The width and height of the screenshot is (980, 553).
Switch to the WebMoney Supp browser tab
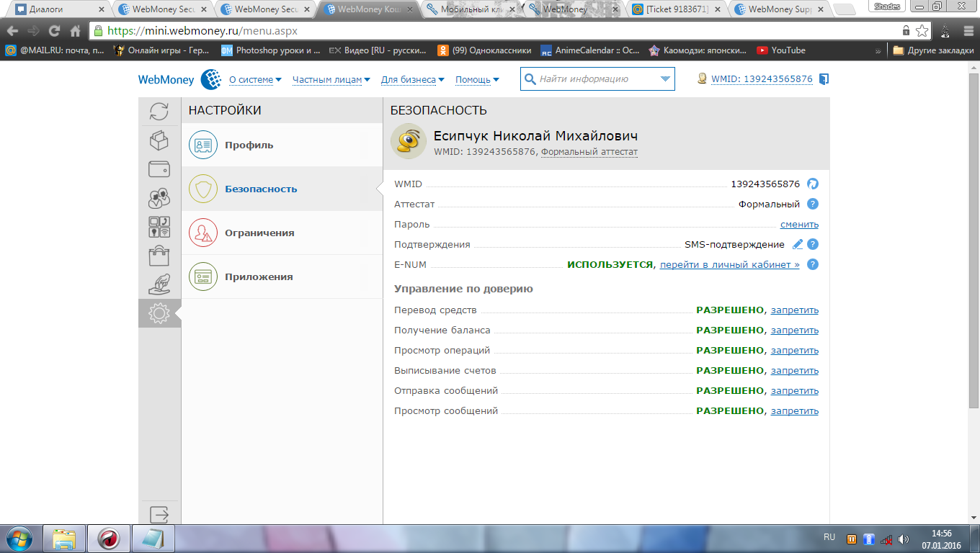click(781, 9)
